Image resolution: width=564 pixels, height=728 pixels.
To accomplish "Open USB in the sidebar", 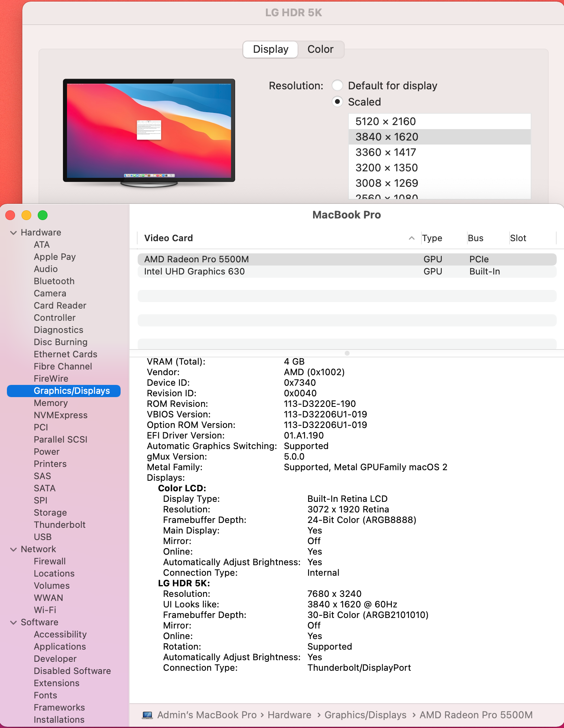I will pos(43,537).
